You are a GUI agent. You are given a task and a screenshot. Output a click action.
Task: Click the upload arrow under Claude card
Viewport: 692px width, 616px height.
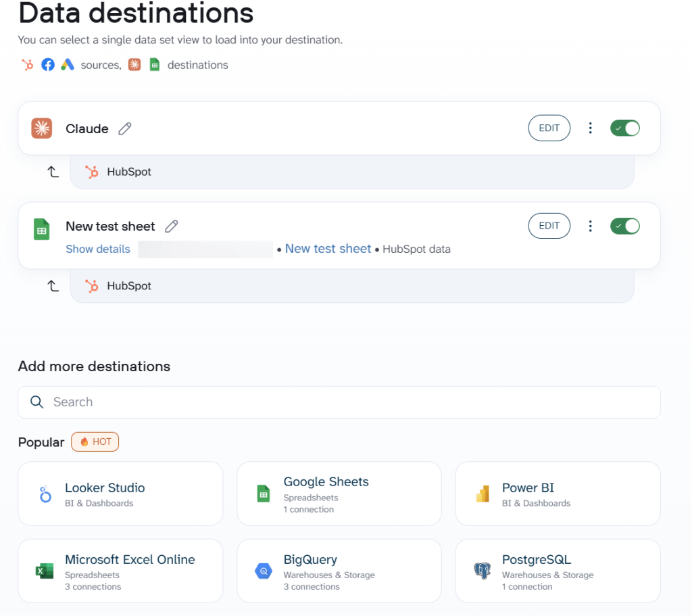click(x=53, y=172)
